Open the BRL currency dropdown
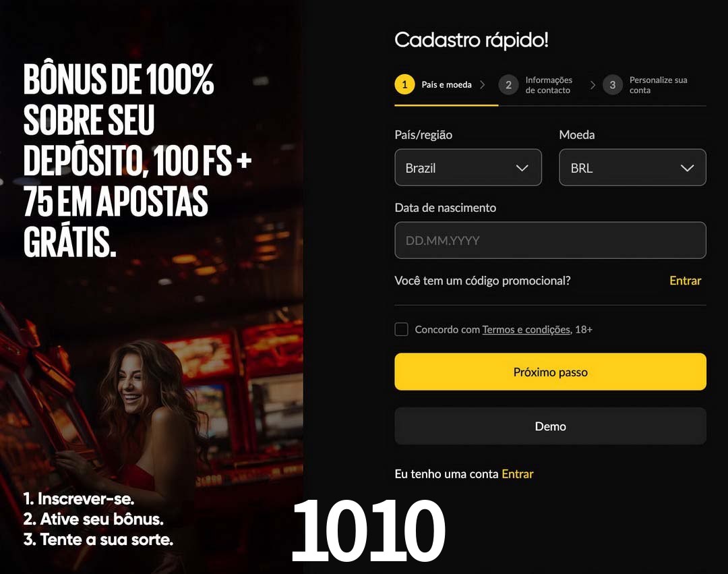The image size is (728, 574). 632,168
